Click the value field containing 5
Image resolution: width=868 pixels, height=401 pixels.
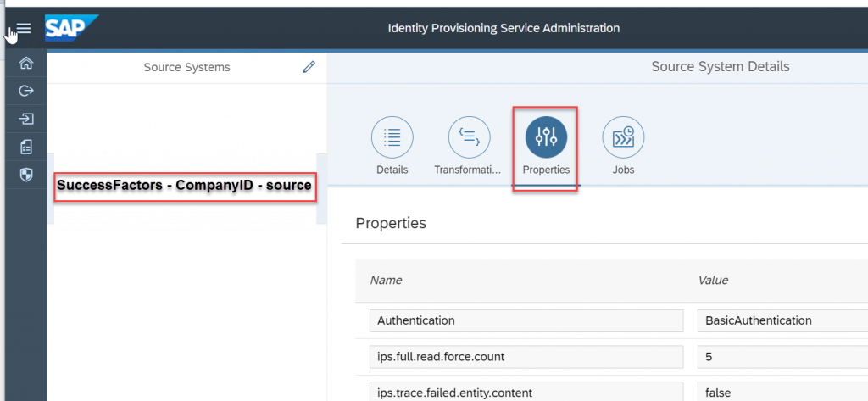[x=782, y=357]
